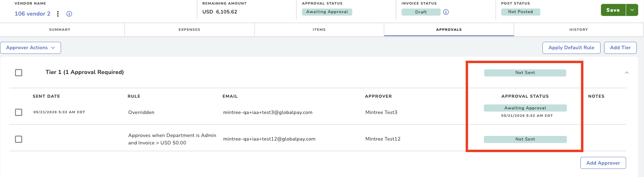Open the History tab
This screenshot has height=177, width=644.
click(x=579, y=29)
